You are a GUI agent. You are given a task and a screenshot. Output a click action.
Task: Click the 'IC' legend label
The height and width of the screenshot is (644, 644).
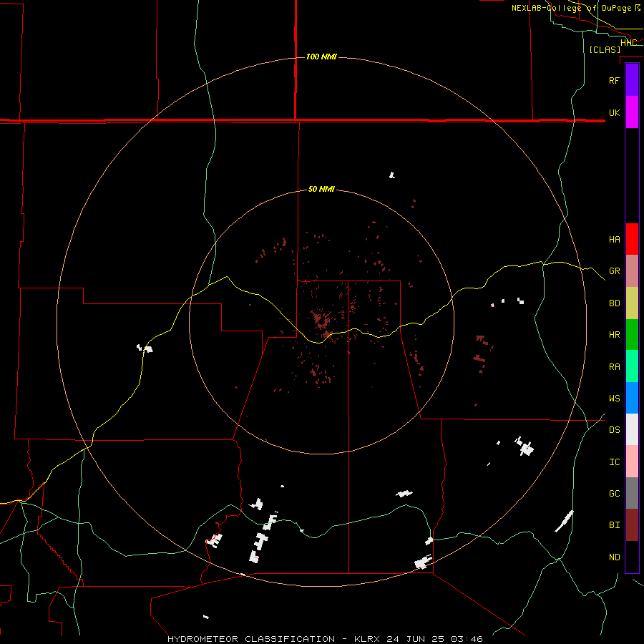[x=614, y=462]
